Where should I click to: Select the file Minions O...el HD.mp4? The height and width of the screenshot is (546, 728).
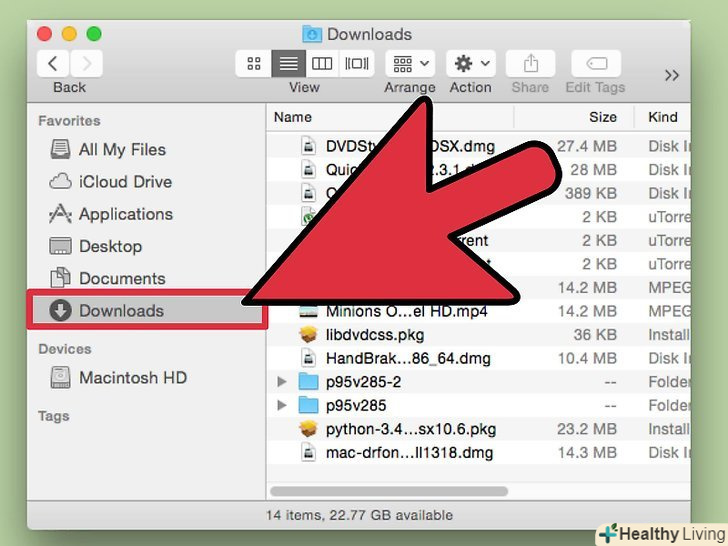407,311
